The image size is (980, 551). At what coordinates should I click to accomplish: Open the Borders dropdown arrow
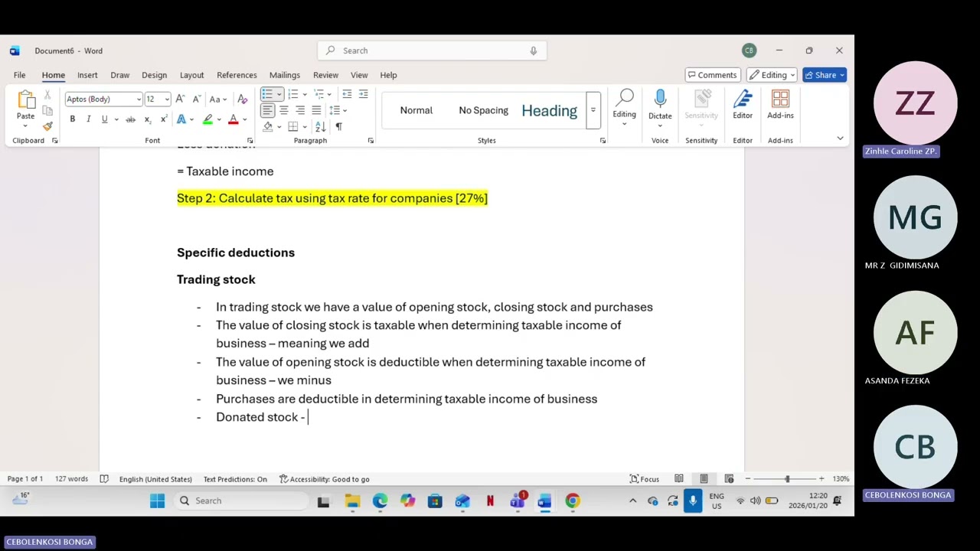tap(304, 126)
